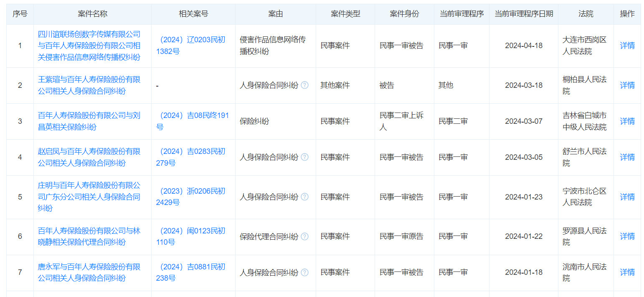This screenshot has height=297, width=644.
Task: Click 详情 for row 7 洮南市人民法院
Action: (x=627, y=272)
